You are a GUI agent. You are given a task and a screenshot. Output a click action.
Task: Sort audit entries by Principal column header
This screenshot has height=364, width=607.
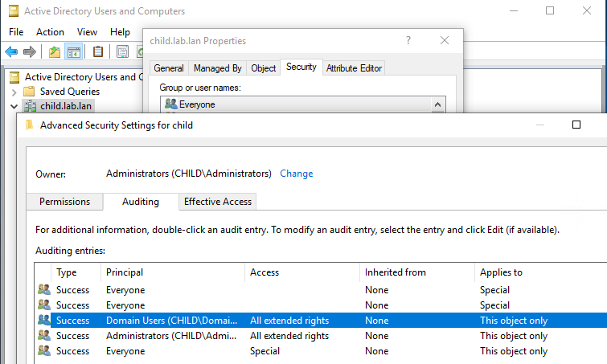(x=173, y=272)
